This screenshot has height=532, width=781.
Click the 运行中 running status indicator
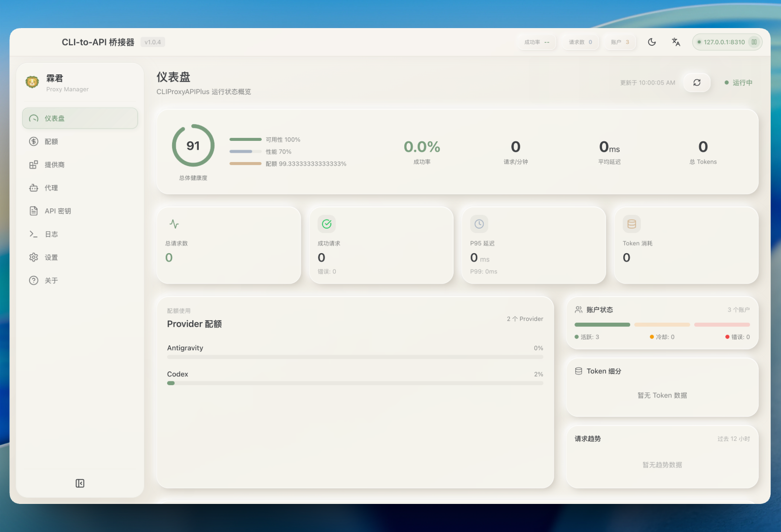pos(738,83)
